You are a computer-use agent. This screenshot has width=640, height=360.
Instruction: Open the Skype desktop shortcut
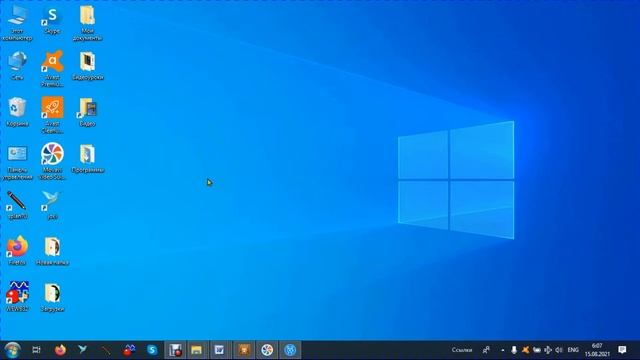click(x=52, y=20)
